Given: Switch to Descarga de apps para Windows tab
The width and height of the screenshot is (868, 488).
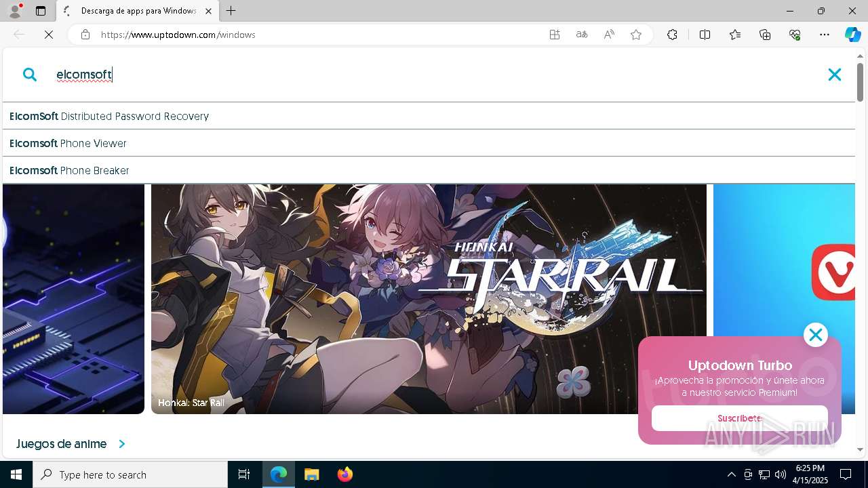Looking at the screenshot, I should click(138, 11).
